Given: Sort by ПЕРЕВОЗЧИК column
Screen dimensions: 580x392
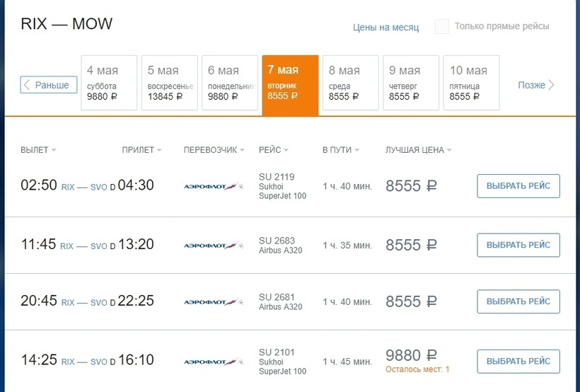Looking at the screenshot, I should point(214,150).
